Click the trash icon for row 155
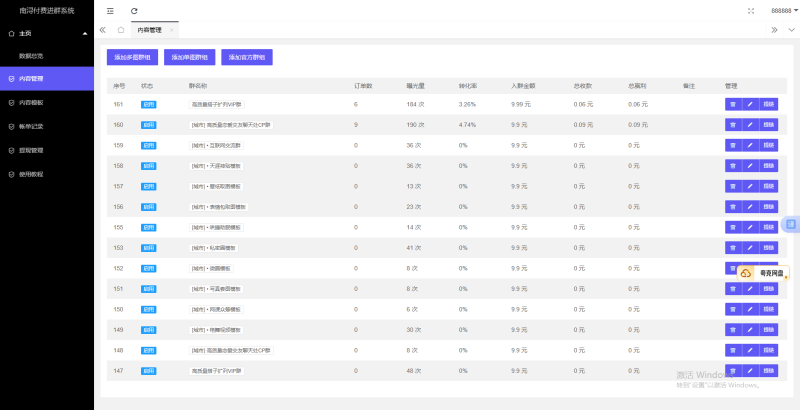 (733, 227)
